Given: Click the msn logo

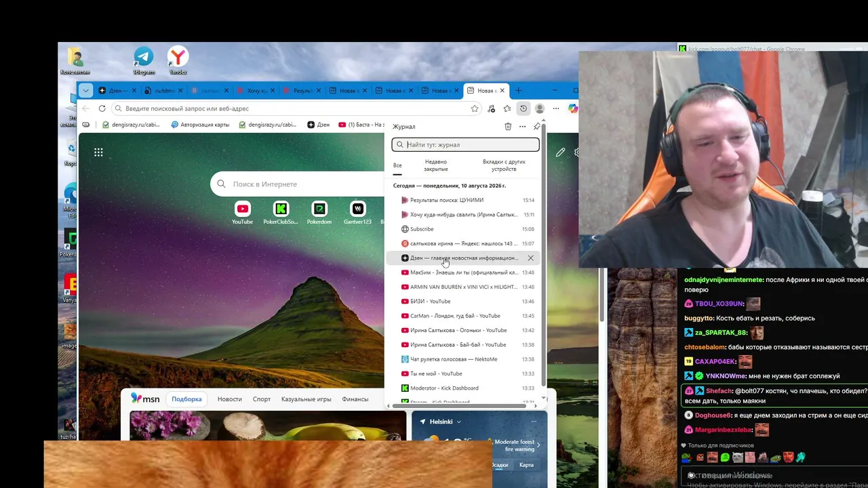Looking at the screenshot, I should click(x=145, y=399).
